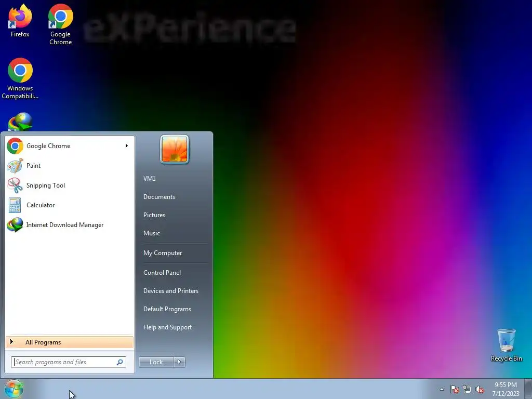Show hidden tray icons arrow
The width and height of the screenshot is (532, 399).
click(442, 389)
